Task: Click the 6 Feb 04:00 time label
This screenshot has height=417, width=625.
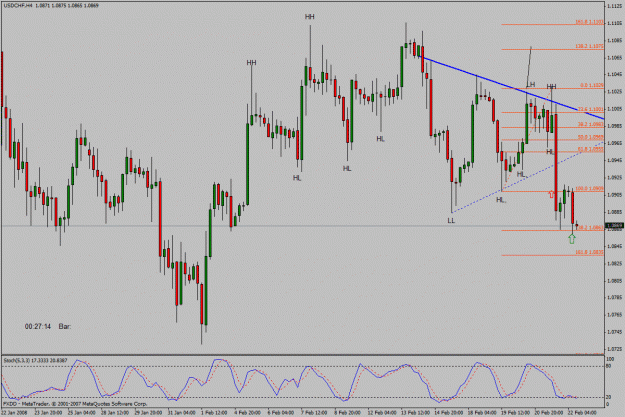Action: [281, 413]
